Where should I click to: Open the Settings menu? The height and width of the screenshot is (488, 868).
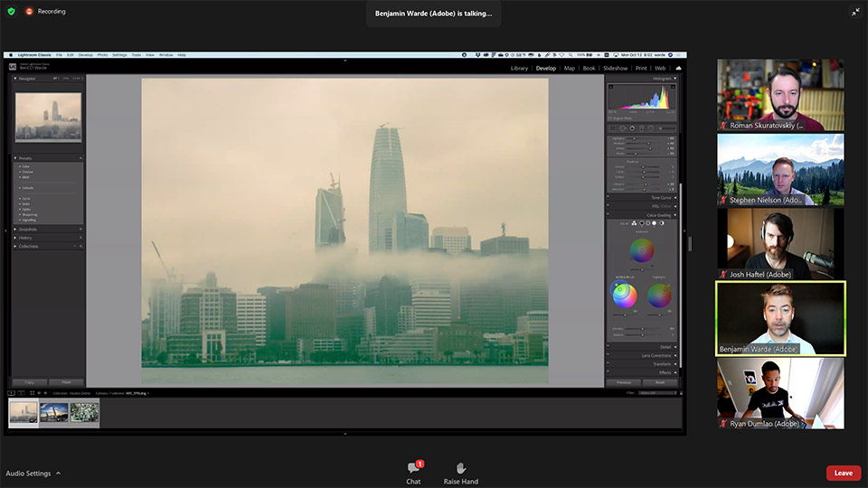[x=119, y=55]
